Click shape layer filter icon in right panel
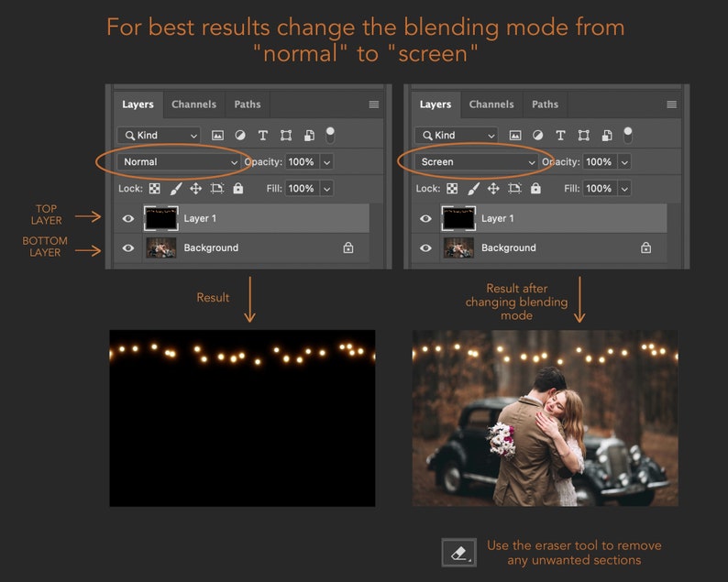 tap(584, 135)
